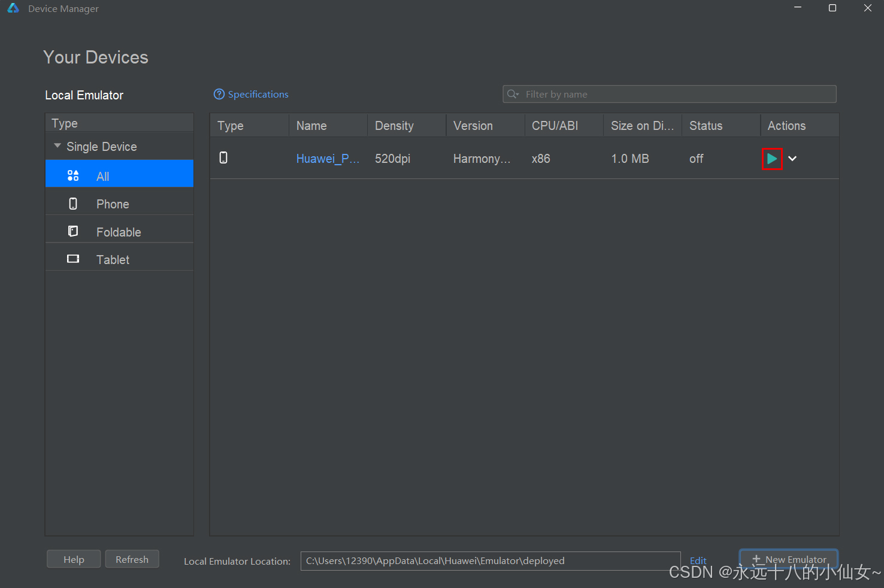
Task: Open the Huawei_P... device name link
Action: [328, 159]
